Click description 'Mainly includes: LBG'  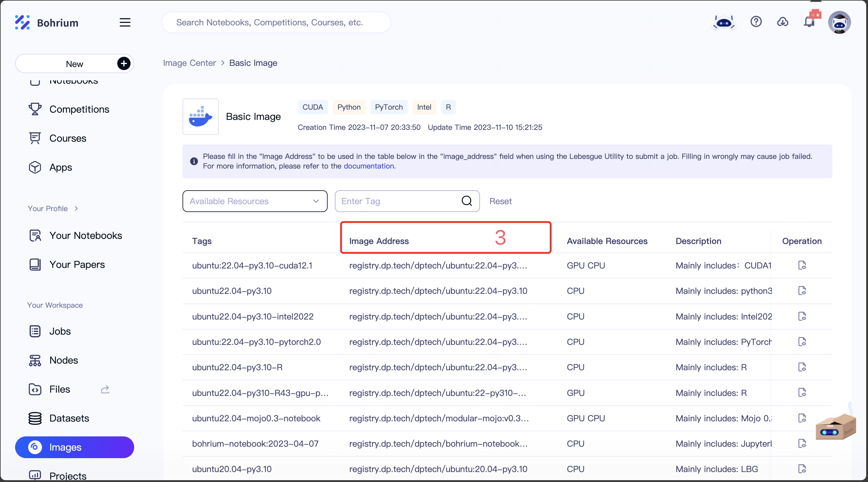pos(717,469)
